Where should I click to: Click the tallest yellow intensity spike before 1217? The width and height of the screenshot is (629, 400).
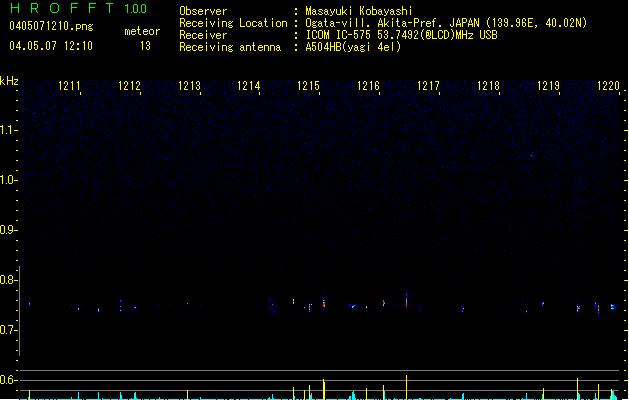point(406,387)
